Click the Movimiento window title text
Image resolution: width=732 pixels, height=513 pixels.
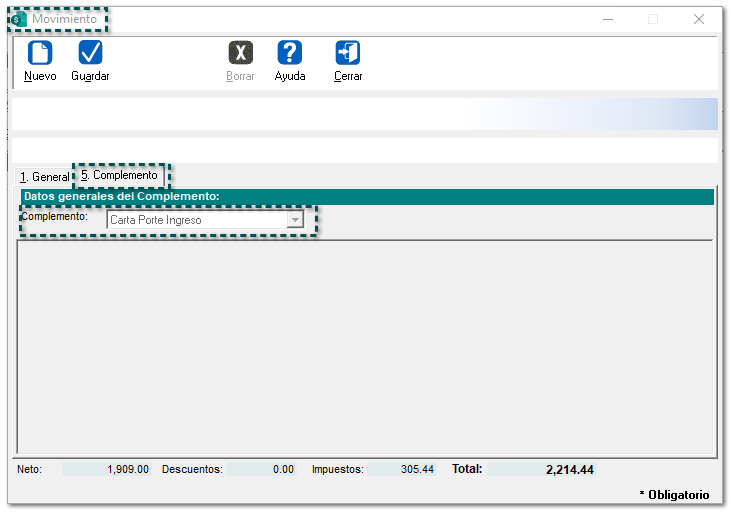[x=64, y=19]
